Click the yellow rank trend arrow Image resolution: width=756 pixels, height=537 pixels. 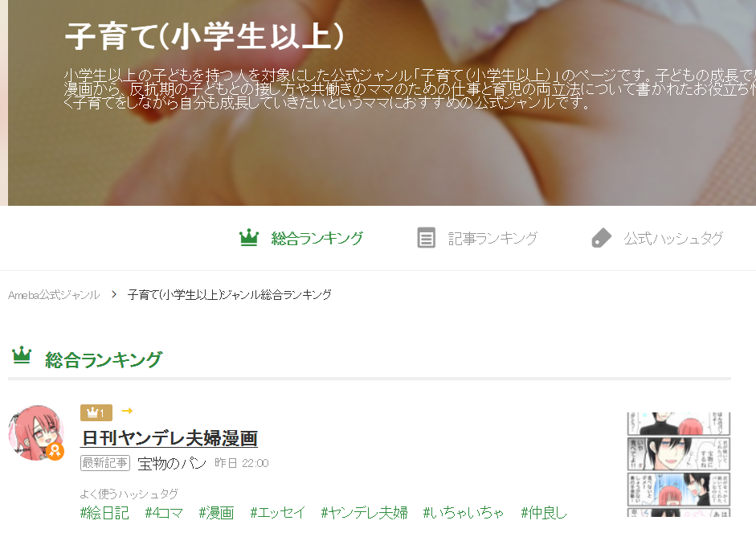tap(127, 411)
